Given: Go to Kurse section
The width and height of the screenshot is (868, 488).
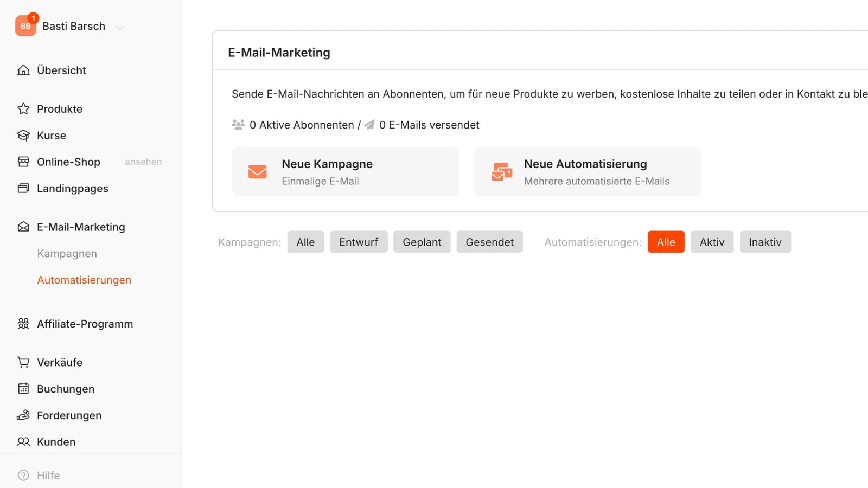Looking at the screenshot, I should tap(52, 136).
